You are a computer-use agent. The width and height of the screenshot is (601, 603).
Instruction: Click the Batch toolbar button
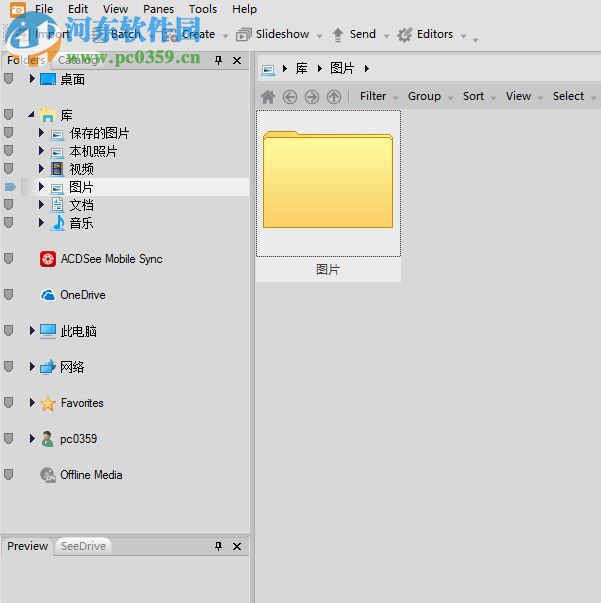point(117,34)
